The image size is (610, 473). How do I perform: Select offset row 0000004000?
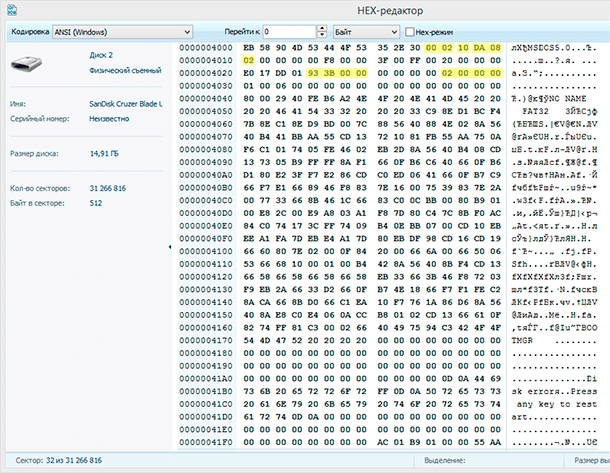click(204, 48)
